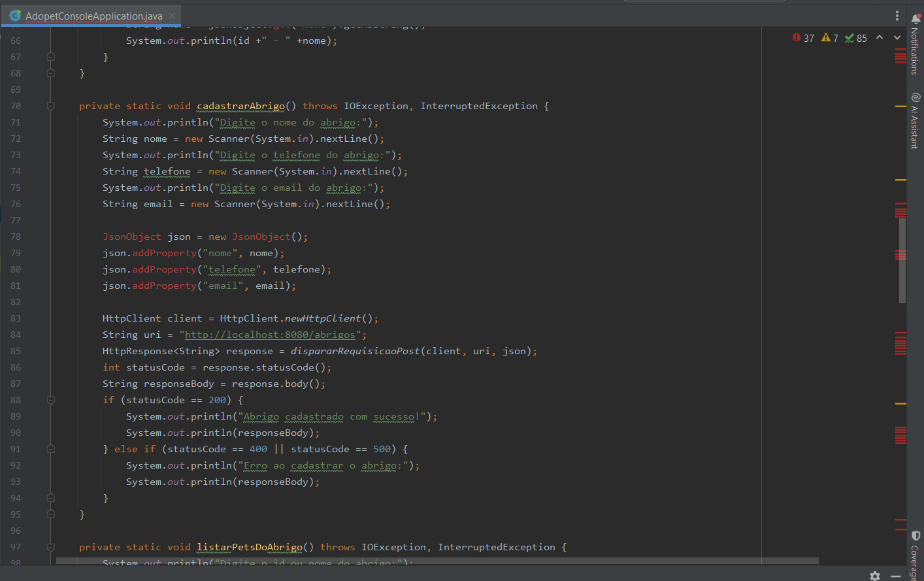Open the Notifications bell tool window
Image resolution: width=924 pixels, height=581 pixels.
(916, 18)
